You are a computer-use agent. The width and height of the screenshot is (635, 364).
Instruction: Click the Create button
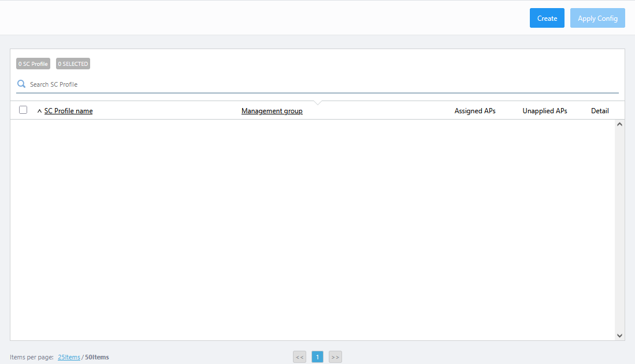[547, 18]
